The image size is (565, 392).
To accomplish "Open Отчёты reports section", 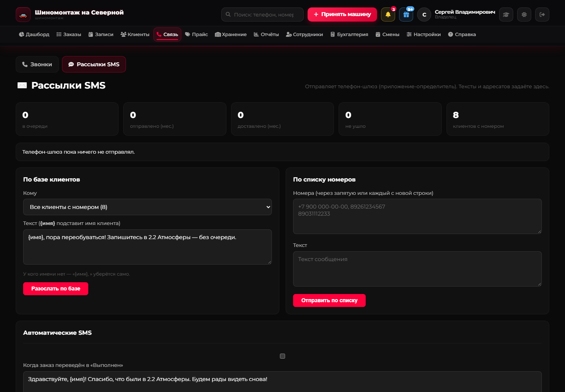I will (x=266, y=34).
